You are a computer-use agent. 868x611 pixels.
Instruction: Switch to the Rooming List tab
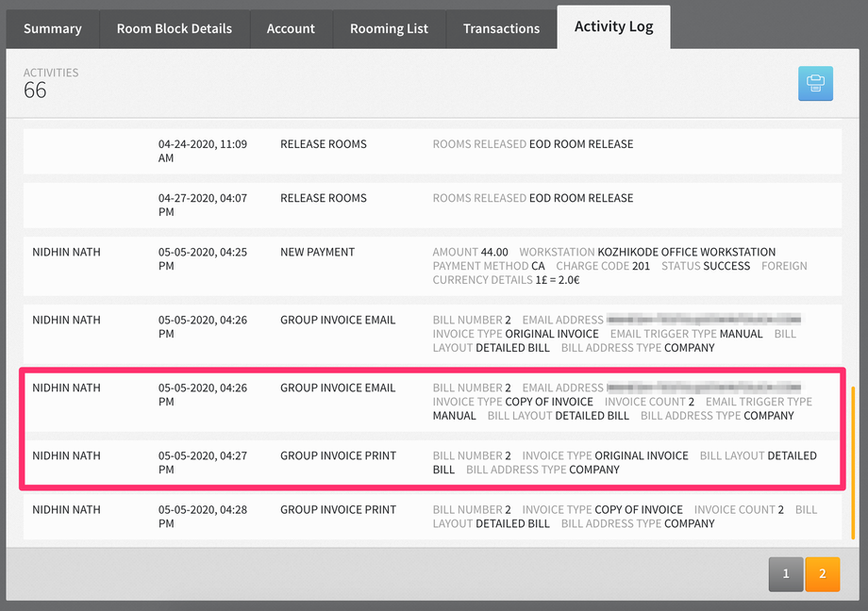(389, 29)
